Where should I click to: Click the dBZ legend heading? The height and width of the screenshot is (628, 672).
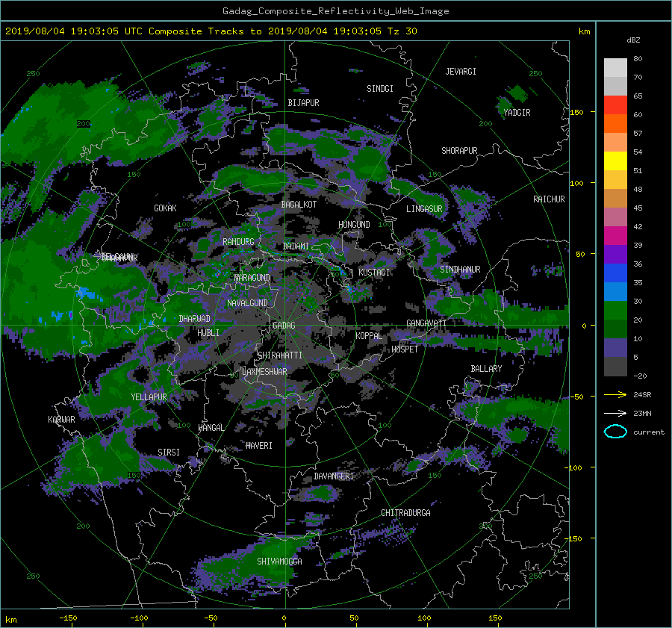(x=633, y=40)
